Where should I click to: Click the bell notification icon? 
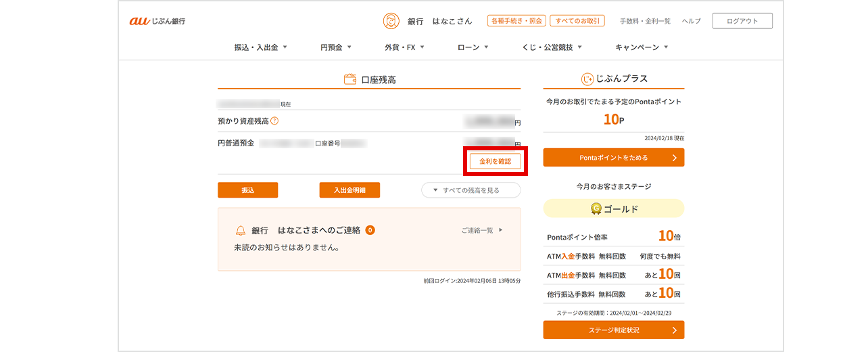tap(241, 230)
